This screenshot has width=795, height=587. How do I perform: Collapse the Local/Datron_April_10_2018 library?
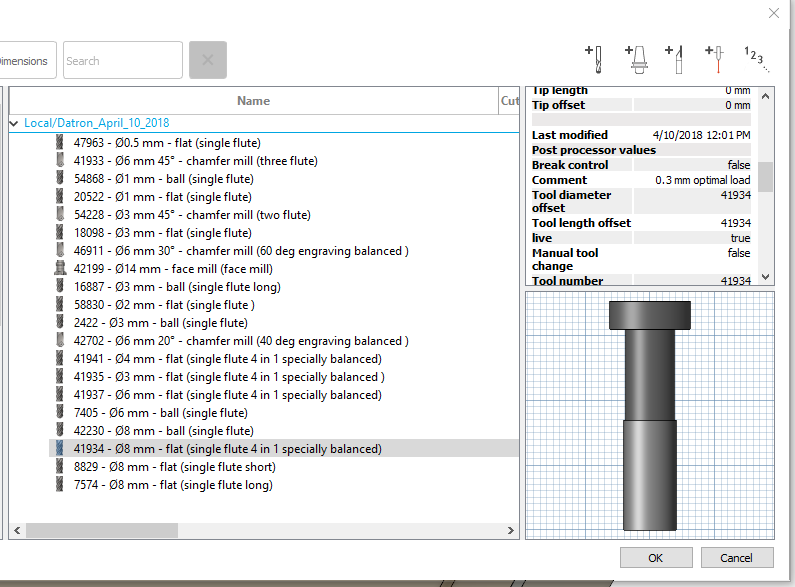click(14, 123)
